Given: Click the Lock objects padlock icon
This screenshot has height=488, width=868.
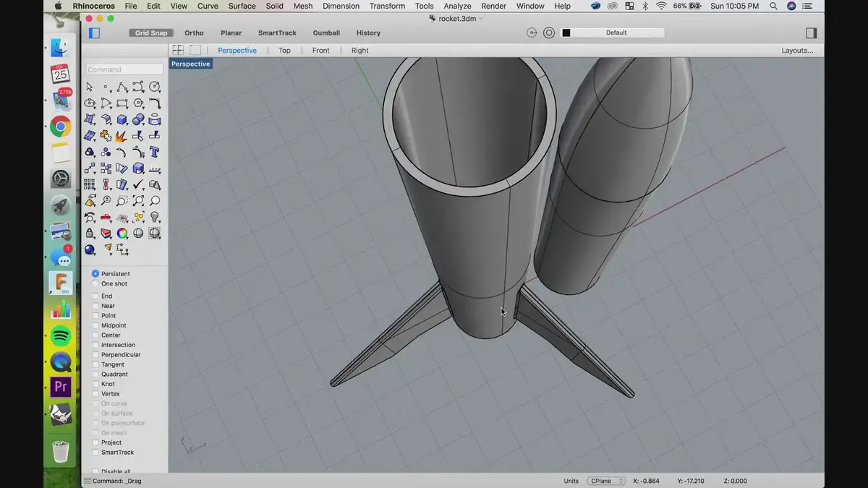Looking at the screenshot, I should [x=90, y=233].
